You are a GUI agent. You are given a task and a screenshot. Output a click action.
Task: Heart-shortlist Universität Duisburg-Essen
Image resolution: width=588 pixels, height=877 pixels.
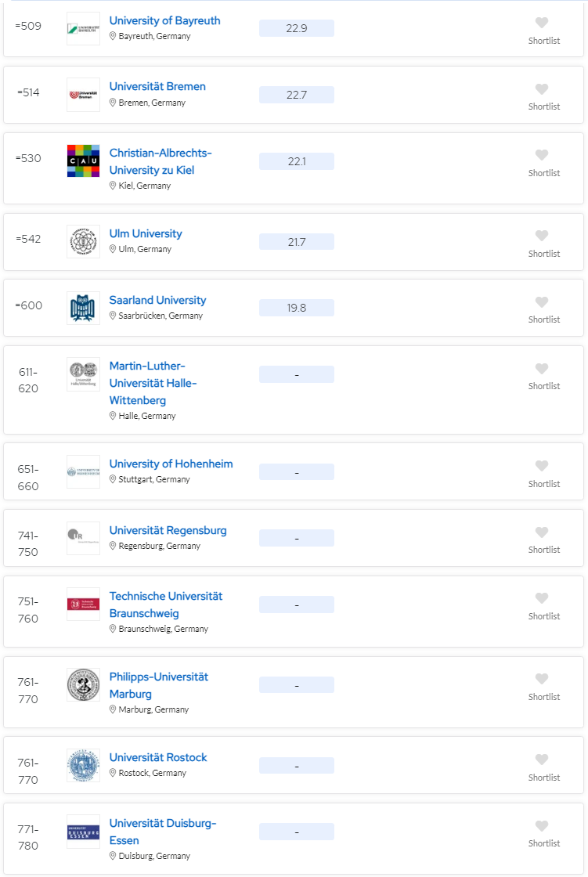(542, 826)
